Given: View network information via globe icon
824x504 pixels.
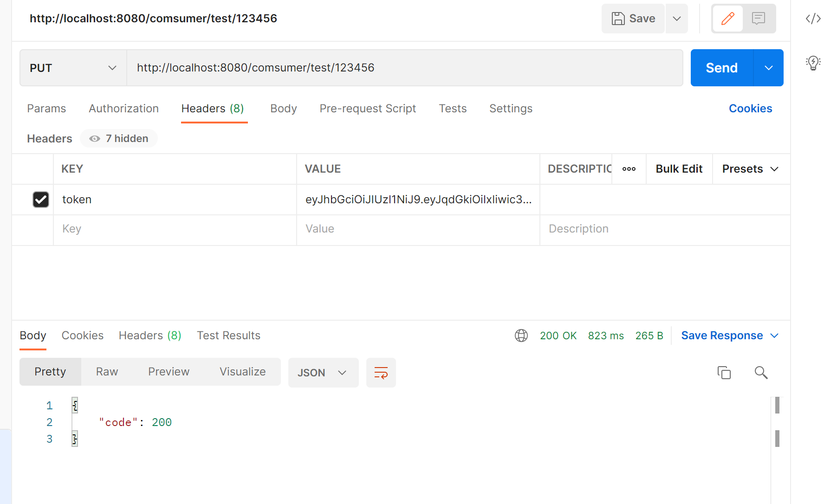Looking at the screenshot, I should [x=521, y=335].
